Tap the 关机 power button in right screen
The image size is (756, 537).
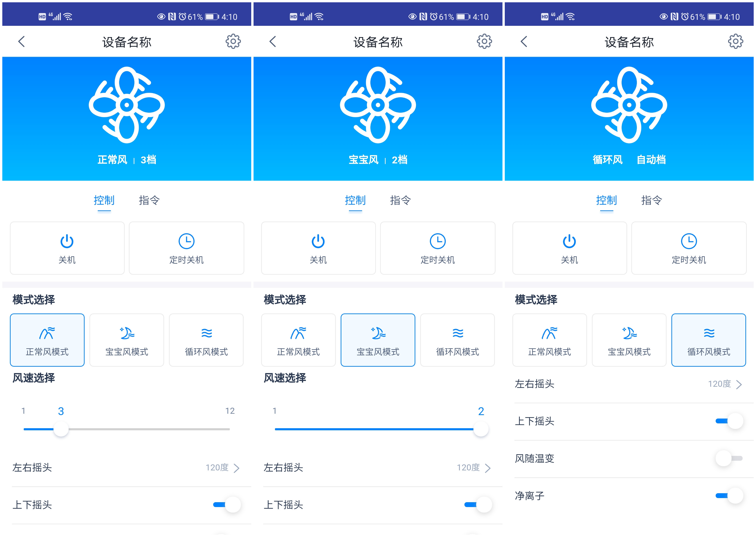[570, 248]
